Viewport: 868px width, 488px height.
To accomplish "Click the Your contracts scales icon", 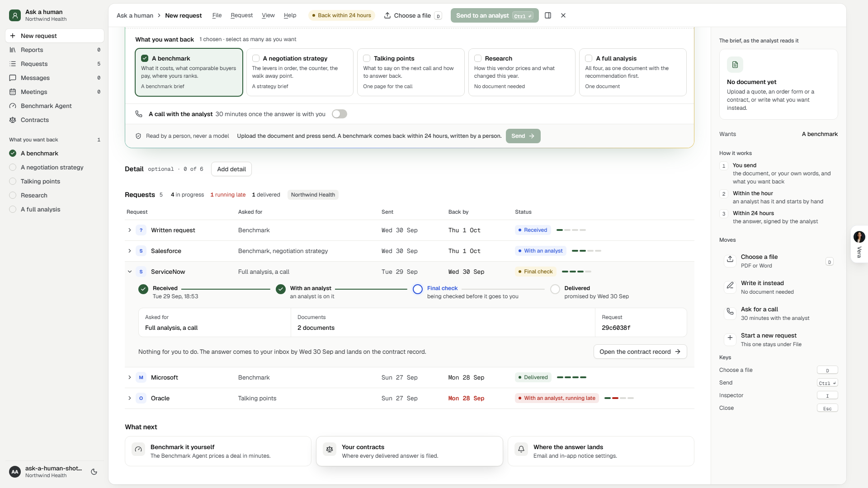I will coord(330,449).
